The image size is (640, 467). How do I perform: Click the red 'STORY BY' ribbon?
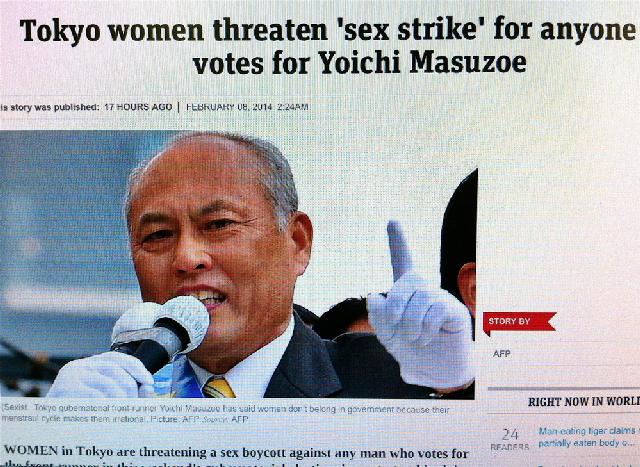point(519,322)
